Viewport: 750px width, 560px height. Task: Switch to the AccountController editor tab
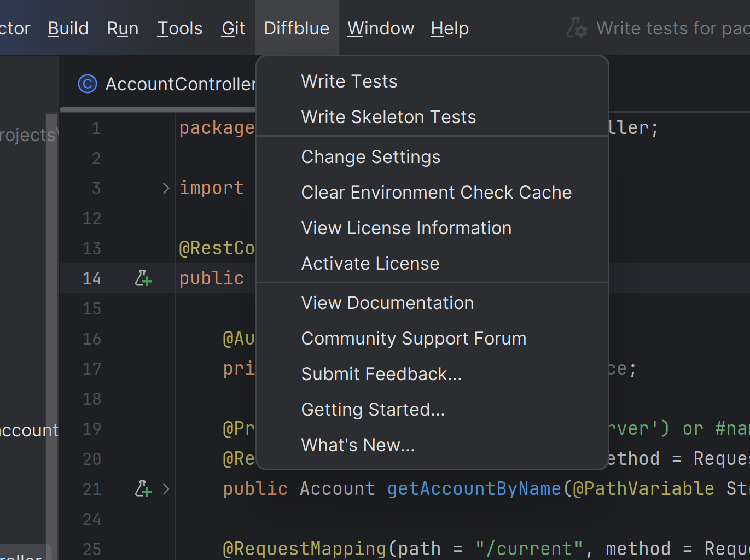[x=180, y=84]
